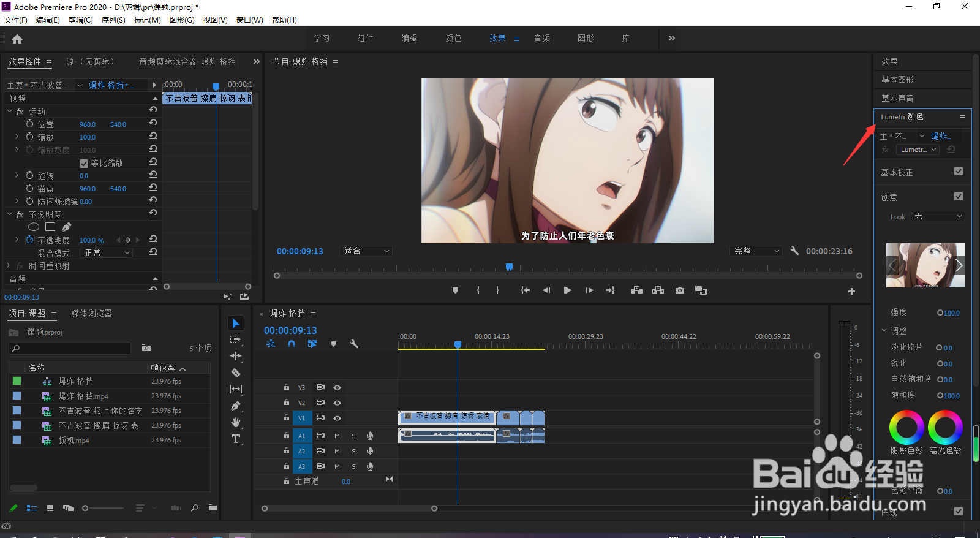Search project with magnifier icon
The image size is (980, 538).
click(195, 507)
